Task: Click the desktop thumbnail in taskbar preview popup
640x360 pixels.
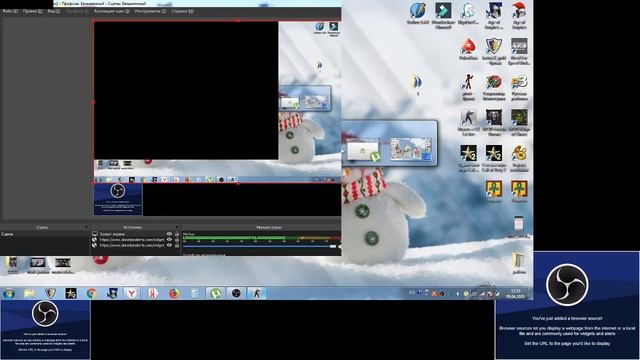Action: point(411,149)
